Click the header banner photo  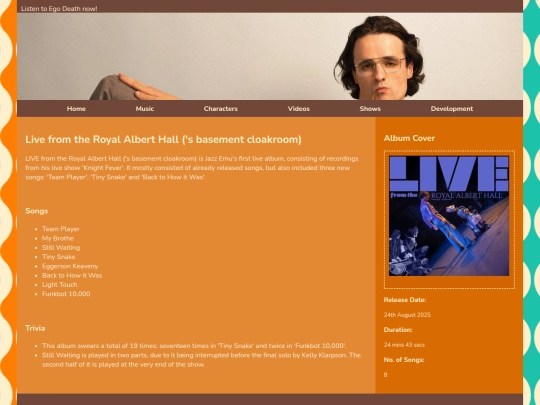(x=270, y=56)
